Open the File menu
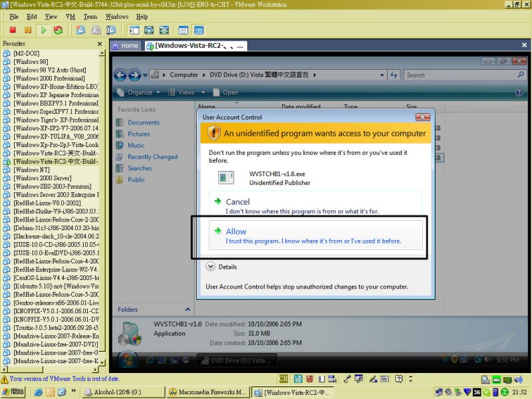The image size is (532, 399). (14, 17)
